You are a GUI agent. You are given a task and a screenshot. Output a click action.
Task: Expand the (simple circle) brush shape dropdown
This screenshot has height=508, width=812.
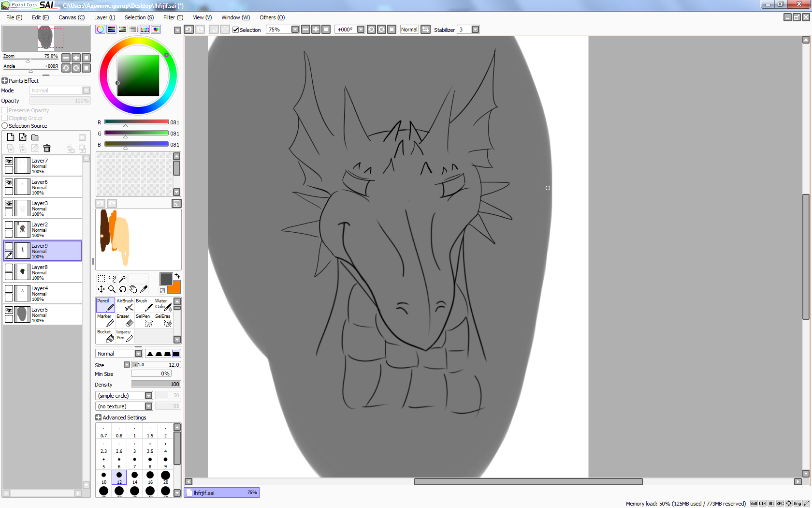[148, 396]
